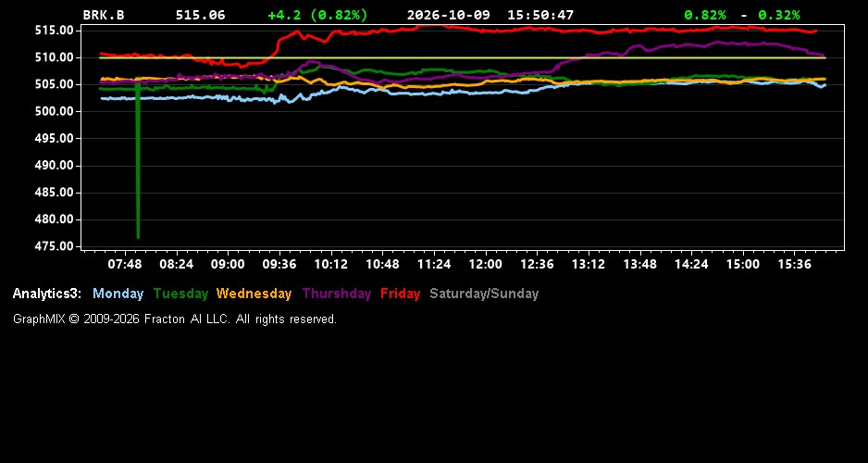This screenshot has width=868, height=463.
Task: Click the green 0.82% range value
Action: click(705, 15)
